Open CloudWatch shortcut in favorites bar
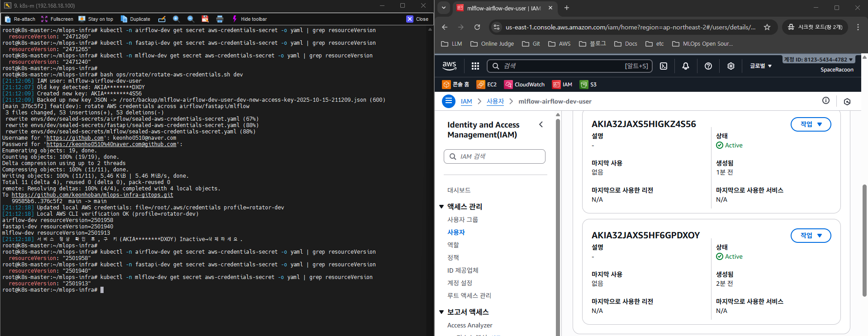Screen dimensions: 868x336 click(525, 85)
